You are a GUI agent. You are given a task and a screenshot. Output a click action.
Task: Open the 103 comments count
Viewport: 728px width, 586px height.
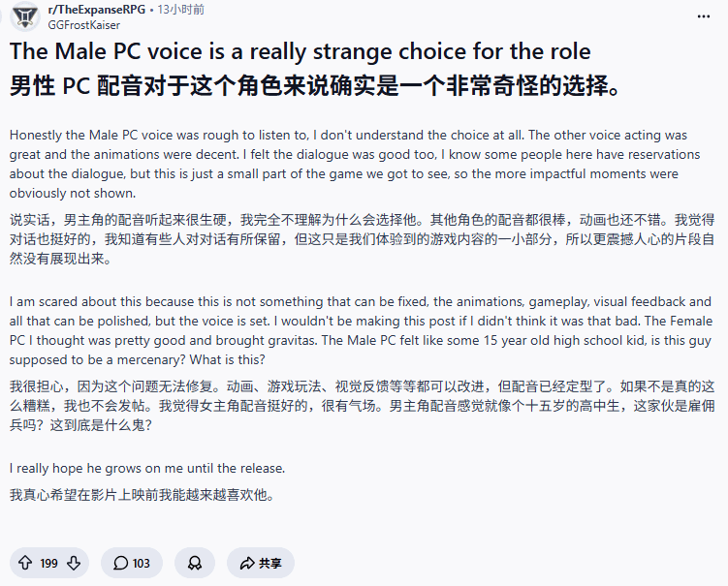[x=142, y=563]
